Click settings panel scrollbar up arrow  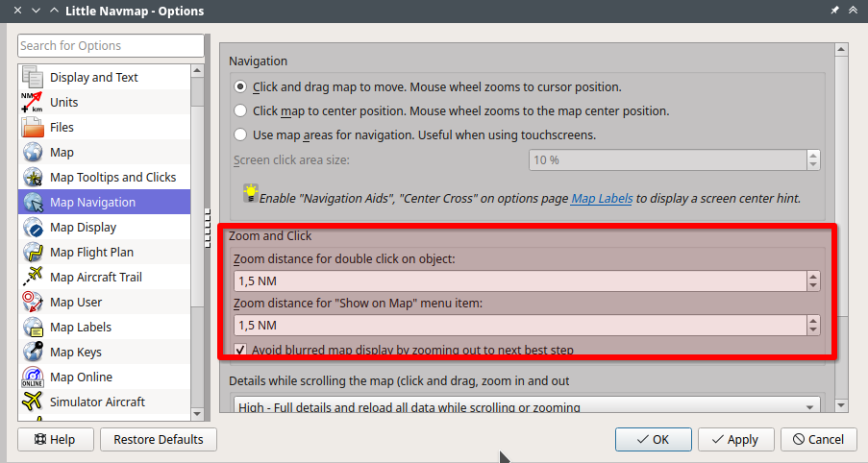(841, 49)
